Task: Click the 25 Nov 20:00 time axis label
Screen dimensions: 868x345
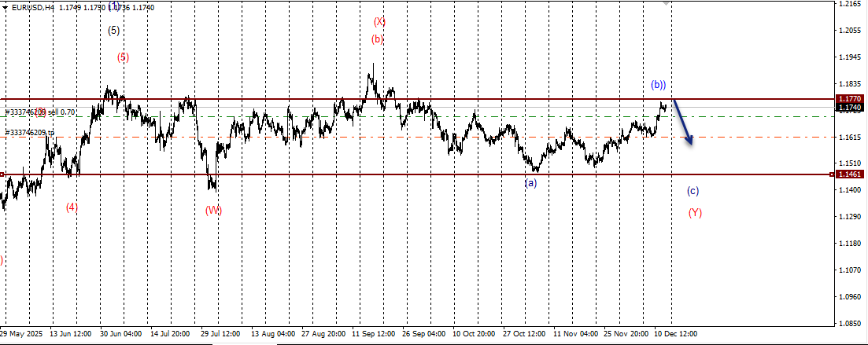Action: tap(626, 334)
